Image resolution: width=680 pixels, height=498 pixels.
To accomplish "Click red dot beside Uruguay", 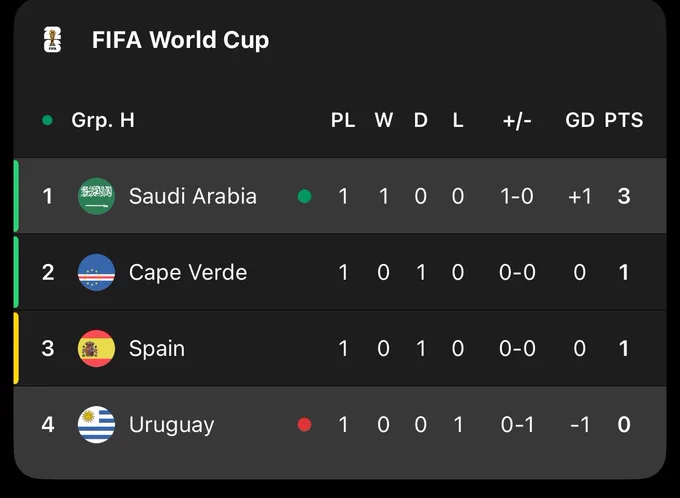I will click(304, 425).
